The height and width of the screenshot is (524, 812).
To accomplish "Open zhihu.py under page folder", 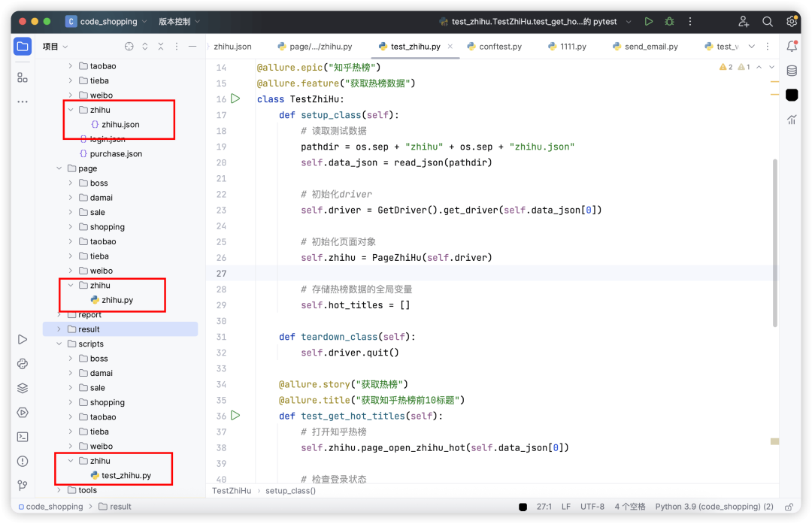I will tap(112, 300).
